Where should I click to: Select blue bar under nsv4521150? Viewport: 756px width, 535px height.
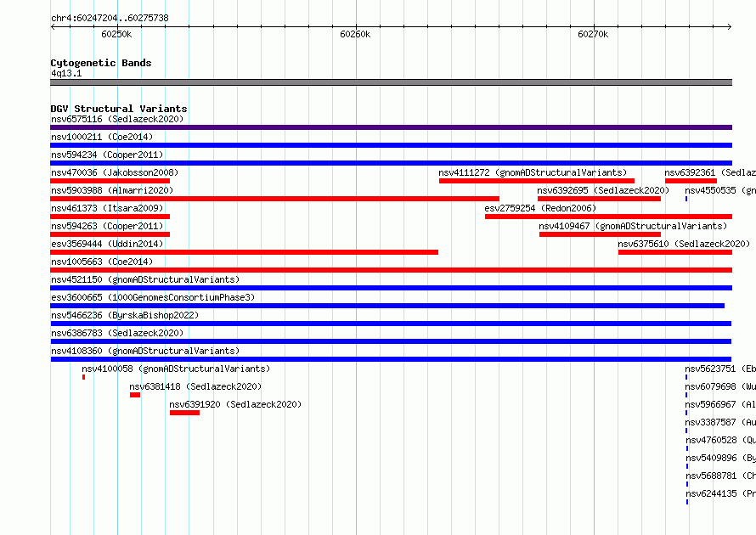click(391, 288)
